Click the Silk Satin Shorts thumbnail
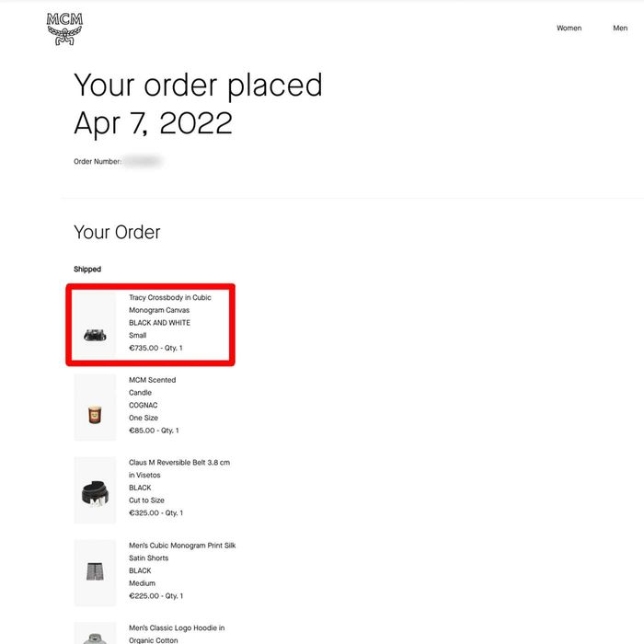Screen dimensions: 644x644 pyautogui.click(x=95, y=573)
